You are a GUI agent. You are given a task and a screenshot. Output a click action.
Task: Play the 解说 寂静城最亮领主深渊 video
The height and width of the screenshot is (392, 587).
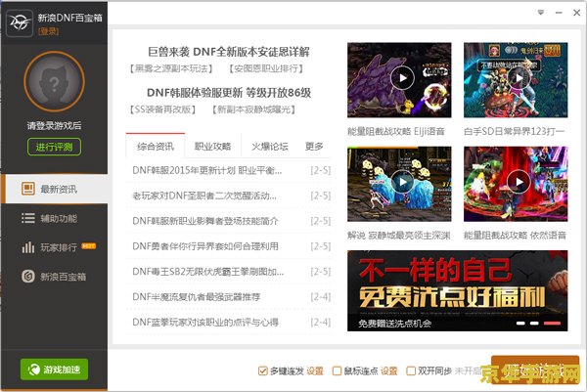pyautogui.click(x=402, y=182)
